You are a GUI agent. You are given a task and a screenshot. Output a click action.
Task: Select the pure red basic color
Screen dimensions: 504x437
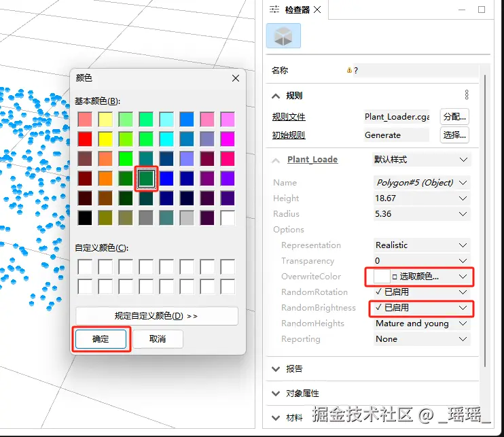[85, 139]
